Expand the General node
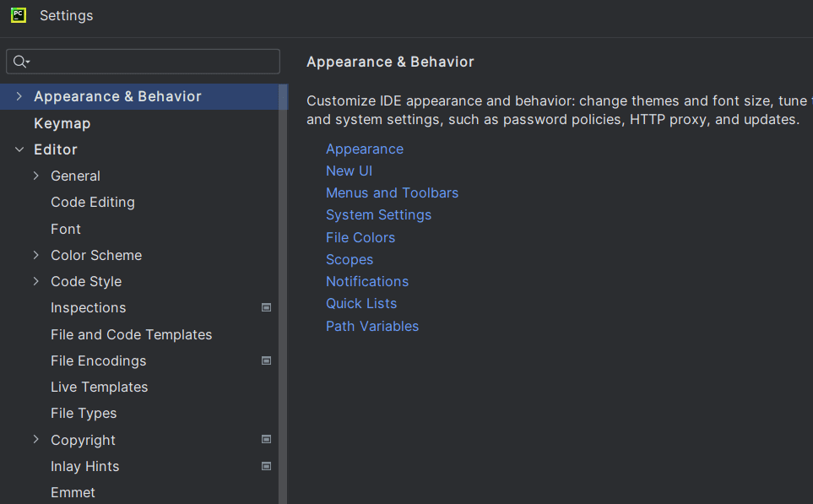This screenshot has height=504, width=813. pos(36,176)
